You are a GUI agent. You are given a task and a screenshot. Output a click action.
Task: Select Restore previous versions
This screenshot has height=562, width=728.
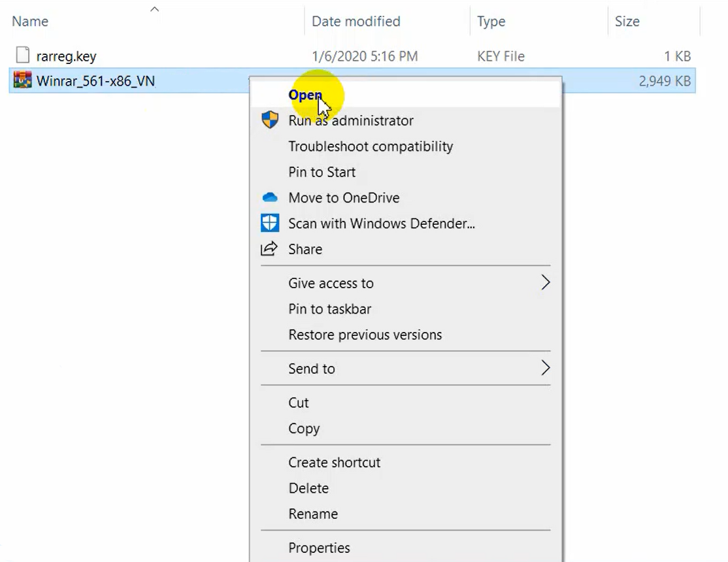click(365, 335)
